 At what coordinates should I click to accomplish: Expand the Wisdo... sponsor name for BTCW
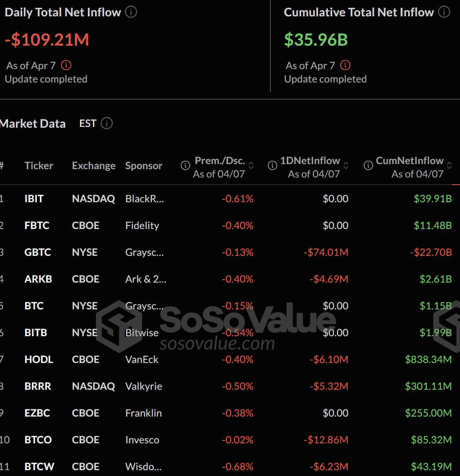tap(144, 466)
